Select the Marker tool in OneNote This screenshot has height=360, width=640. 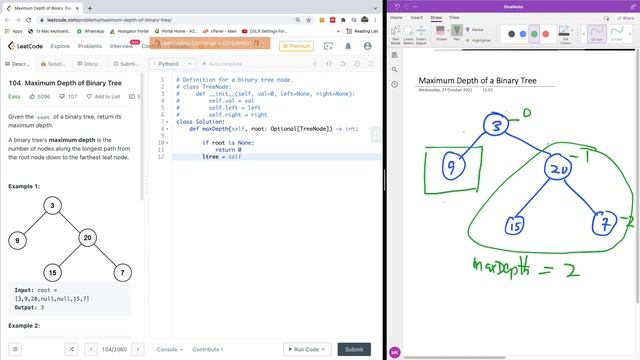tap(475, 30)
